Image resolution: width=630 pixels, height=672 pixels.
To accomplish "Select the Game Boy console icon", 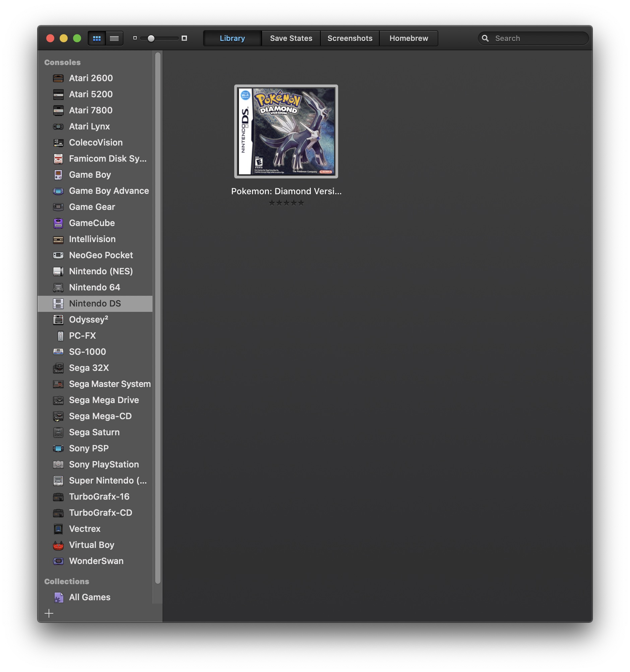I will coord(58,175).
